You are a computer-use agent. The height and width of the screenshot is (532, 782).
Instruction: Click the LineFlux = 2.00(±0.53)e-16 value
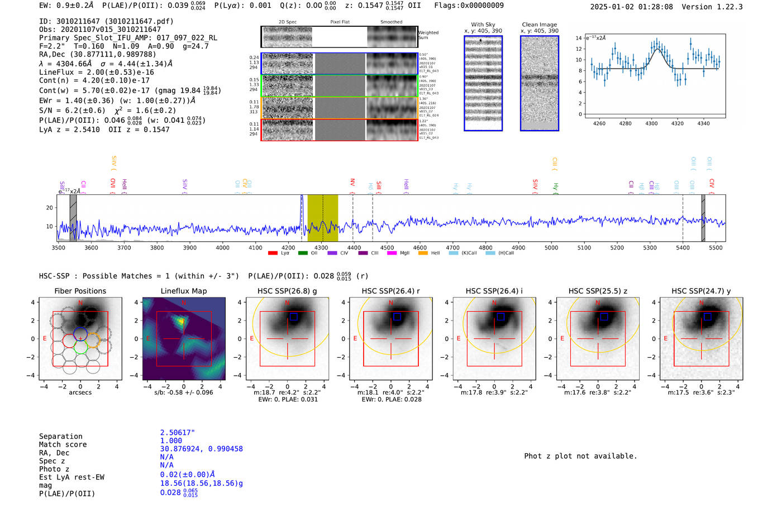coord(97,73)
